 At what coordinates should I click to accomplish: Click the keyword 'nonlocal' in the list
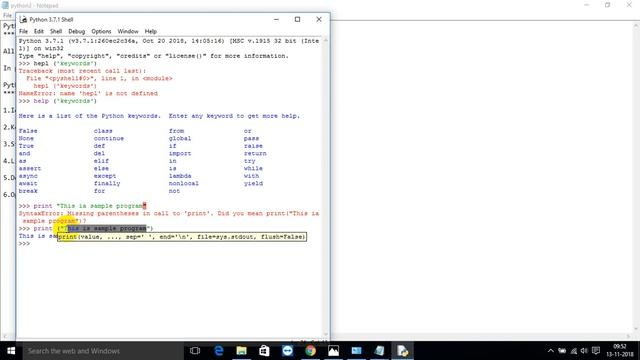tap(184, 183)
